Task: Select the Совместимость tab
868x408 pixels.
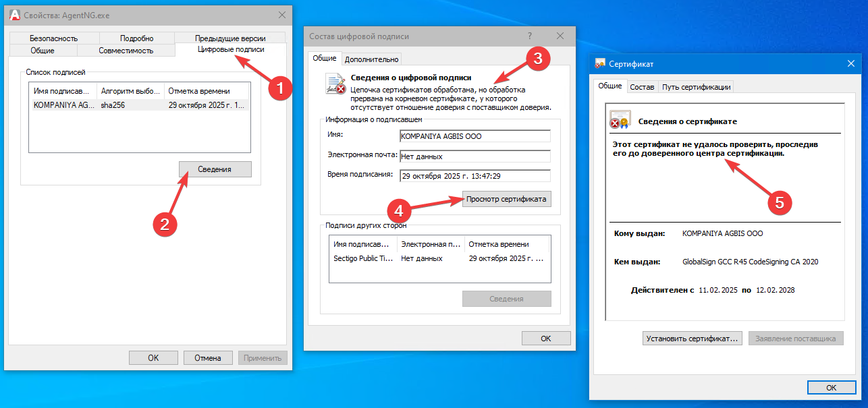Action: [126, 49]
